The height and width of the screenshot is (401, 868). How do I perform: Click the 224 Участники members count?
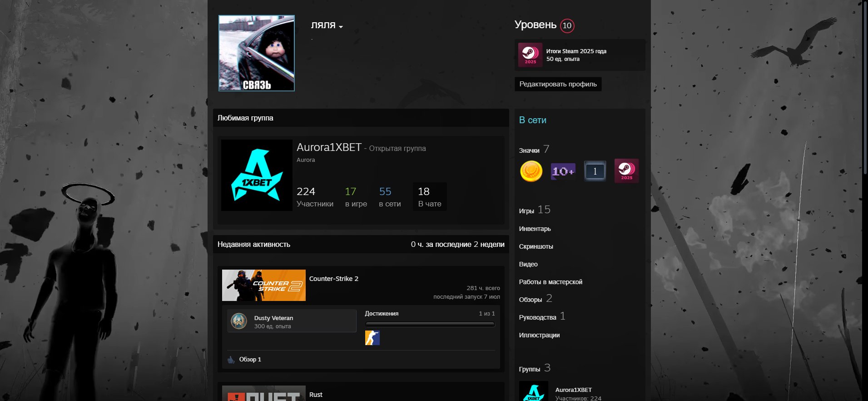(x=315, y=197)
